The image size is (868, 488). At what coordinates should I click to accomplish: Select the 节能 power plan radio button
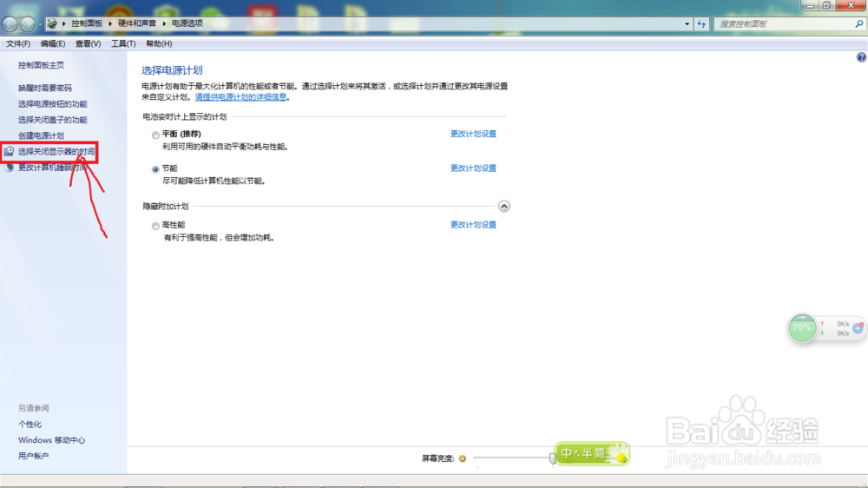click(x=155, y=169)
